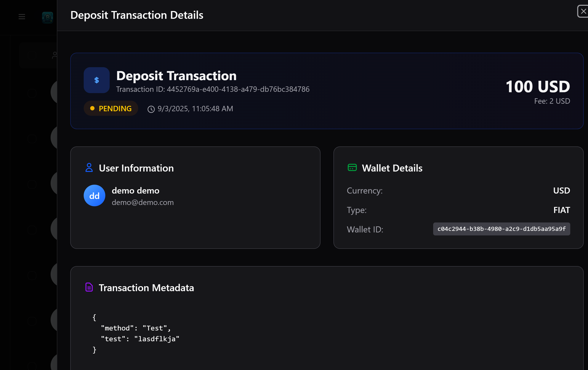Image resolution: width=588 pixels, height=370 pixels.
Task: Click the JSON metadata code block
Action: tap(136, 333)
